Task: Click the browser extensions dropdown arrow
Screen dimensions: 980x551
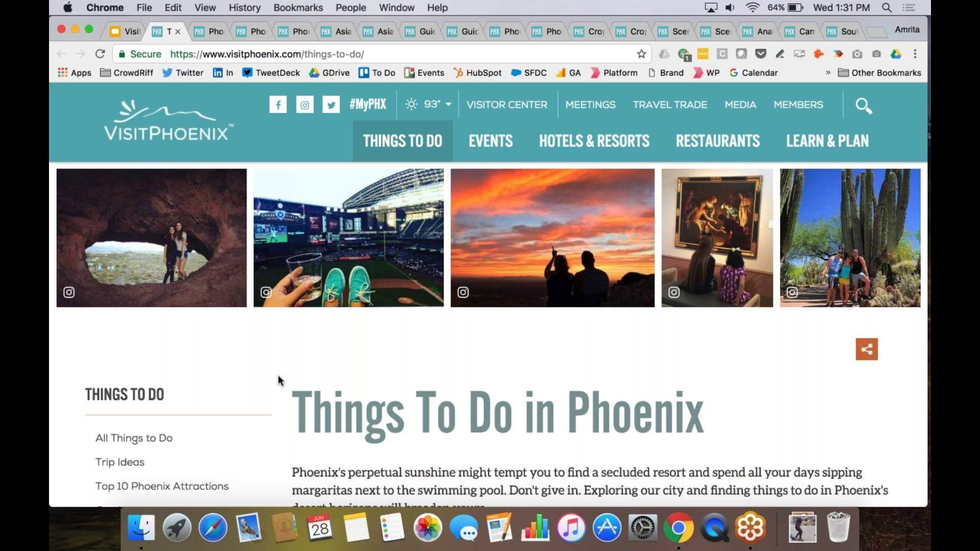Action: pos(827,72)
